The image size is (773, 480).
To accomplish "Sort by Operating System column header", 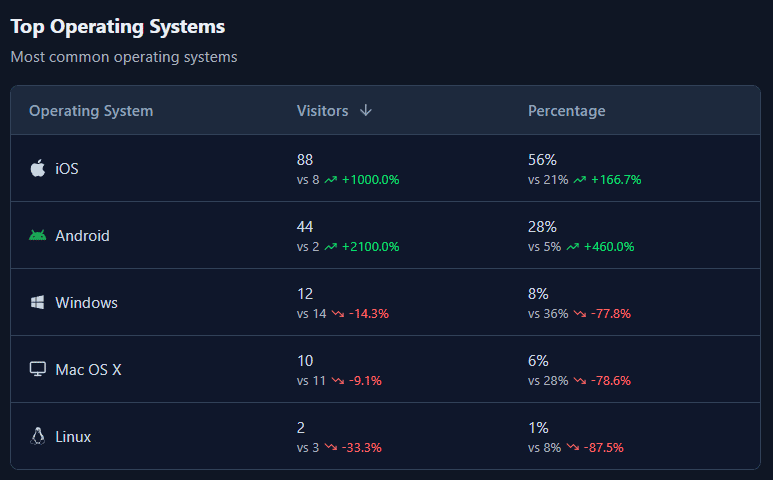I will pyautogui.click(x=91, y=111).
